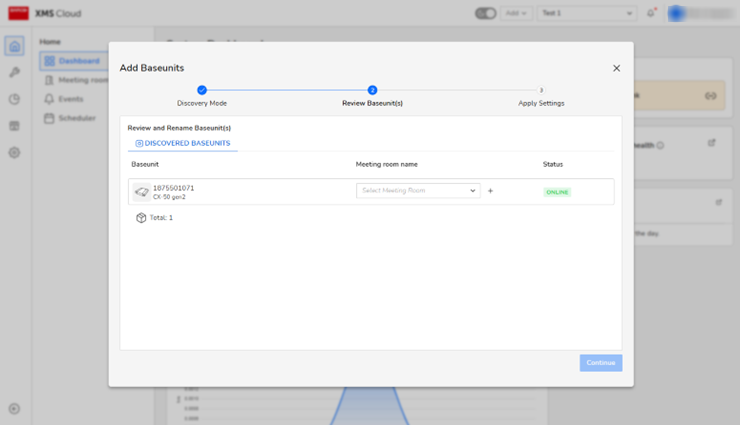The image size is (740, 425).
Task: Click the CX-50 gen2 baseunit device icon
Action: tap(142, 192)
